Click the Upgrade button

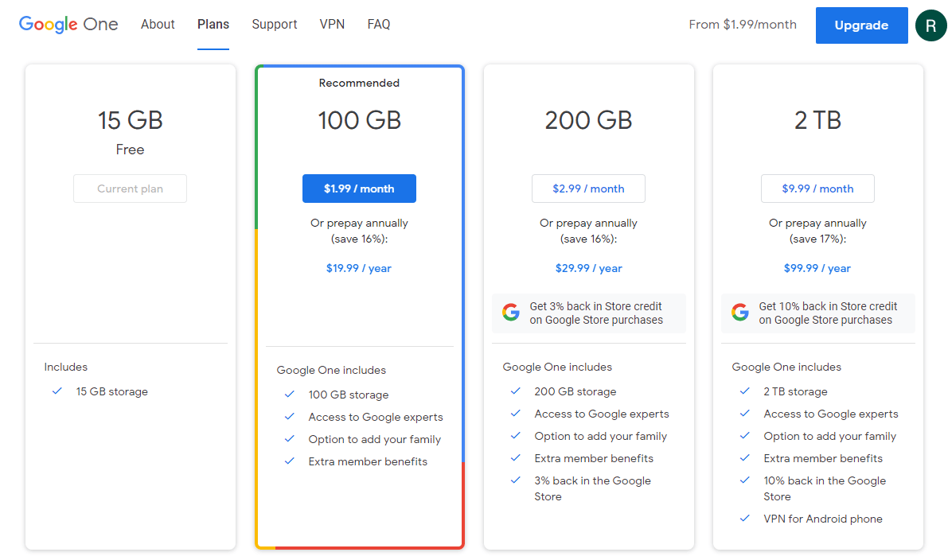(861, 25)
